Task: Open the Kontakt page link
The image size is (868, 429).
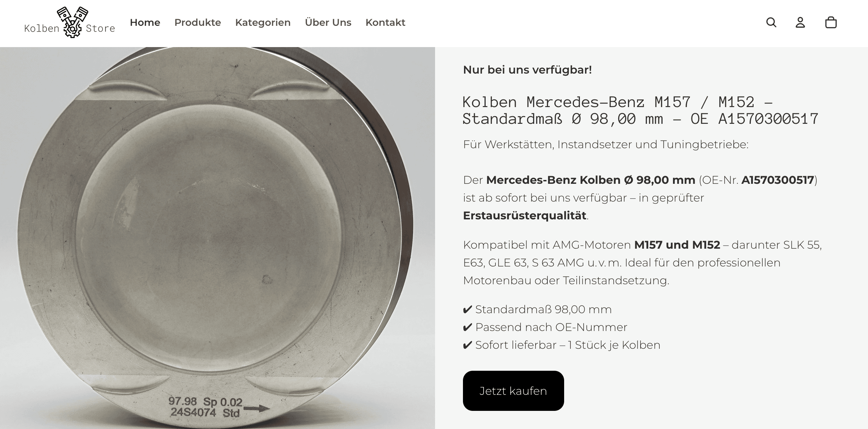Action: (x=386, y=23)
